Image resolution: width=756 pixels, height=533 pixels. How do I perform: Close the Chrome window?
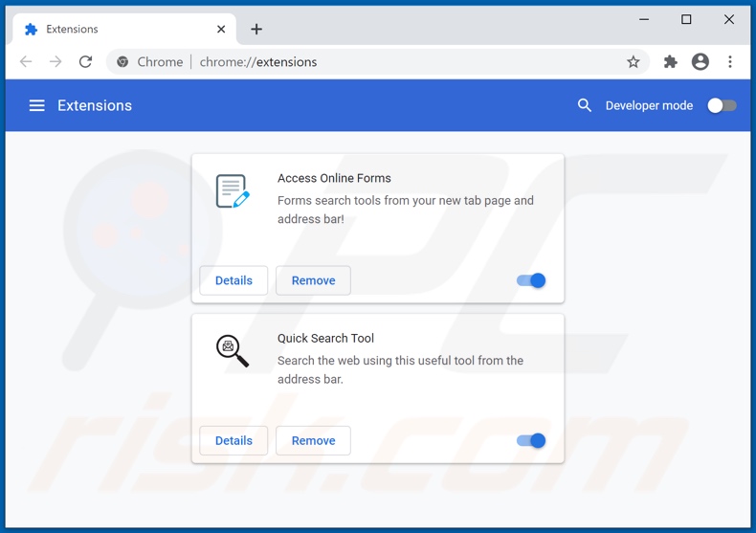tap(729, 19)
